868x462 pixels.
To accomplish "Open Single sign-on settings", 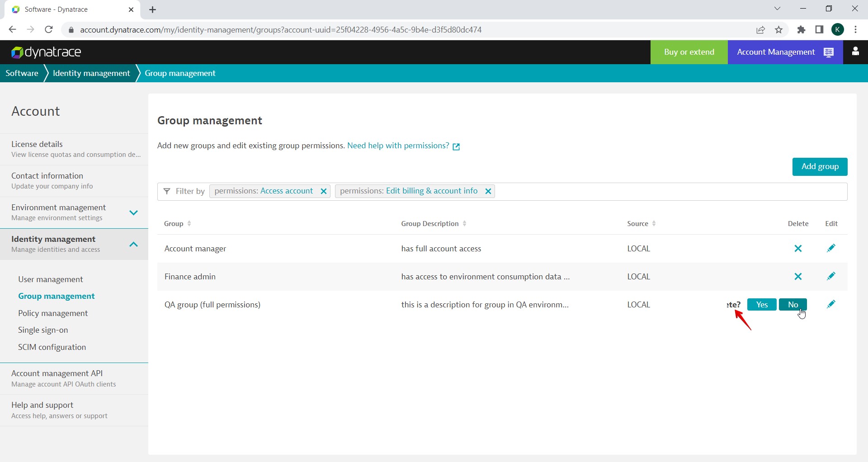I will pos(43,330).
